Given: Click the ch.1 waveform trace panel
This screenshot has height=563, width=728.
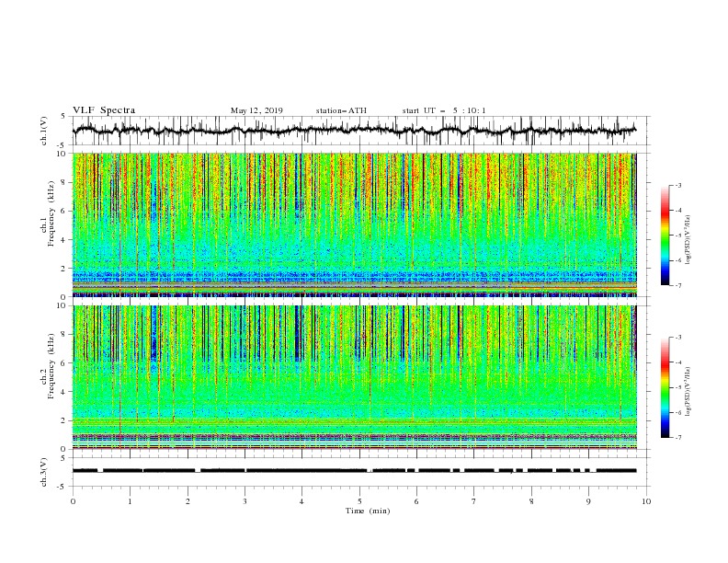Looking at the screenshot, I should 361,131.
